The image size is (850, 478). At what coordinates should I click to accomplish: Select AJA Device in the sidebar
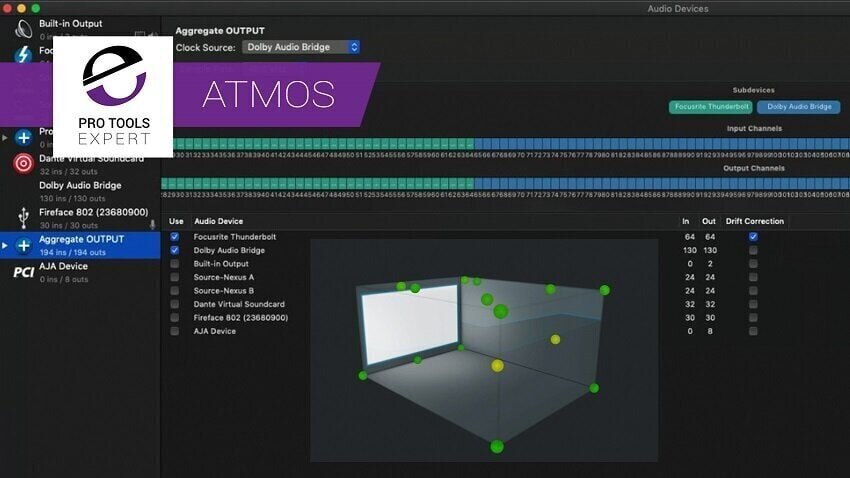tap(80, 273)
